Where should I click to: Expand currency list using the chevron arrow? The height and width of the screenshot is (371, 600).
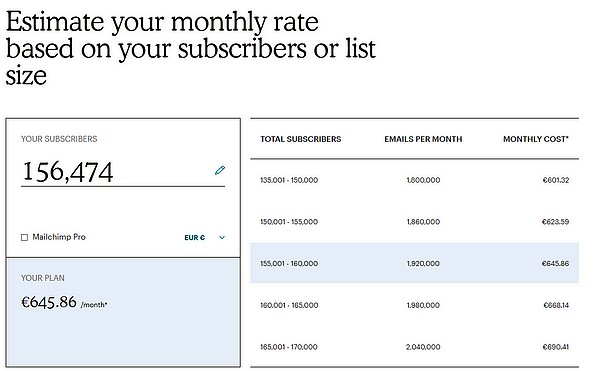point(222,238)
